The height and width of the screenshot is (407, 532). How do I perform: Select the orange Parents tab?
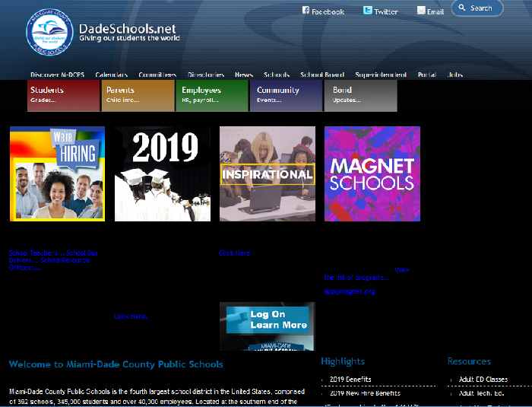pyautogui.click(x=138, y=95)
